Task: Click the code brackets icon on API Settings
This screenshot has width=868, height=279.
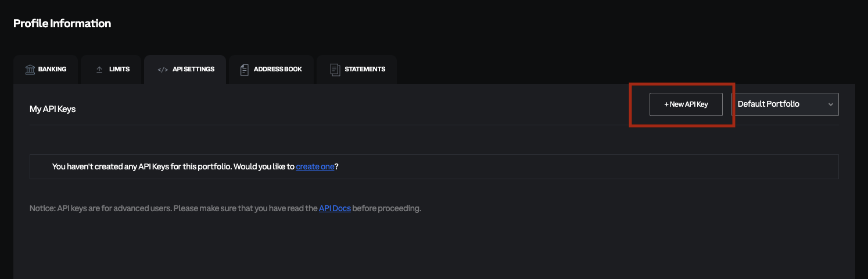Action: coord(163,70)
